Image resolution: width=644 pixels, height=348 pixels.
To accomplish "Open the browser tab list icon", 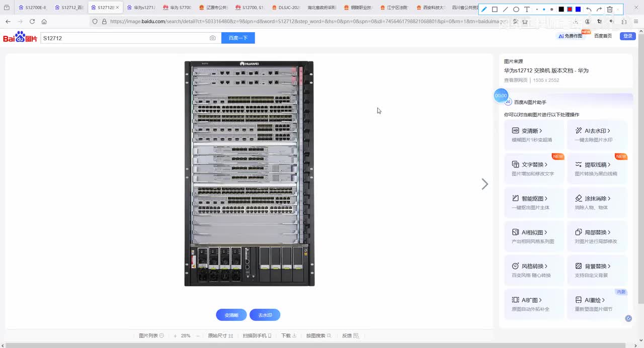I will pyautogui.click(x=7, y=8).
